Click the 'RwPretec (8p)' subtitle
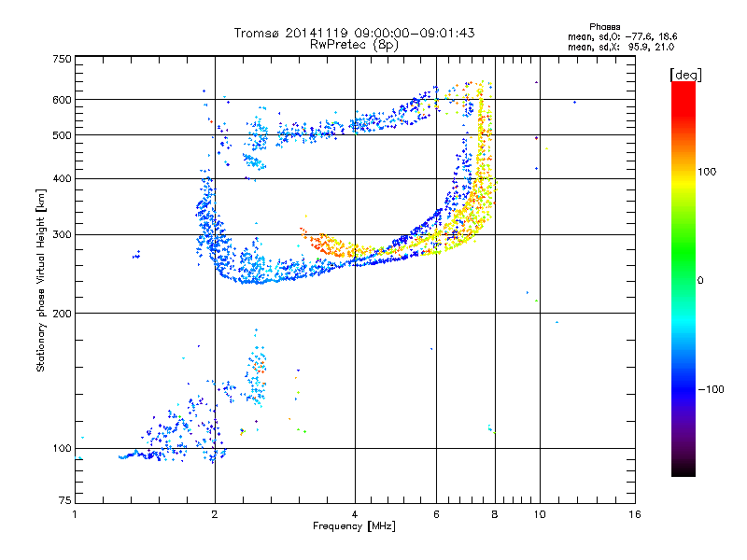 coord(354,45)
